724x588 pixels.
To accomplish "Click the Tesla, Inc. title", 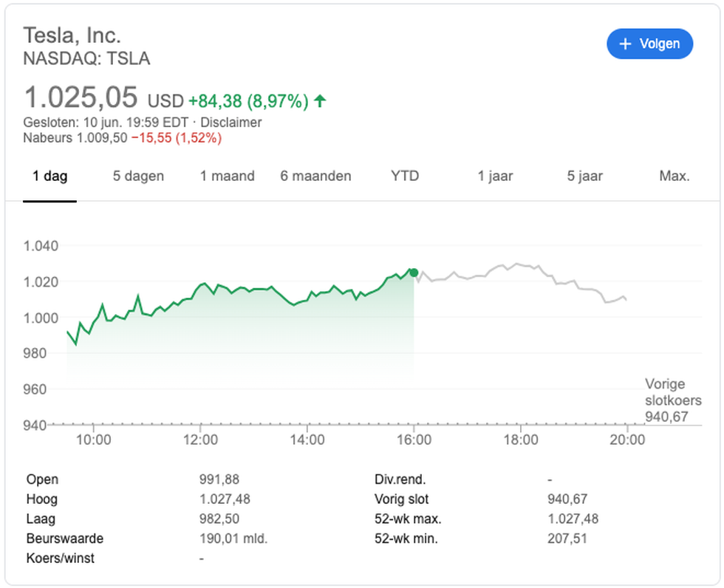I will tap(72, 35).
